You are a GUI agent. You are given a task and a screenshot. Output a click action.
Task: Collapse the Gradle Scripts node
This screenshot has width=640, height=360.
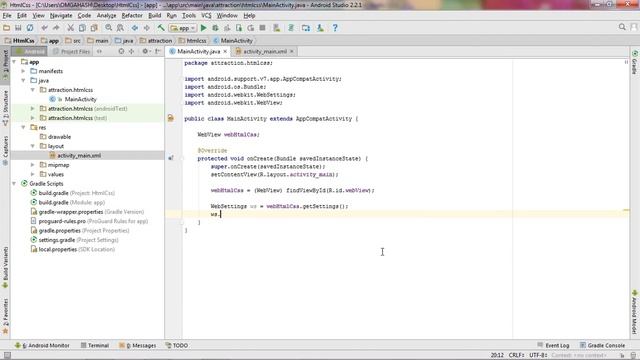[14, 184]
